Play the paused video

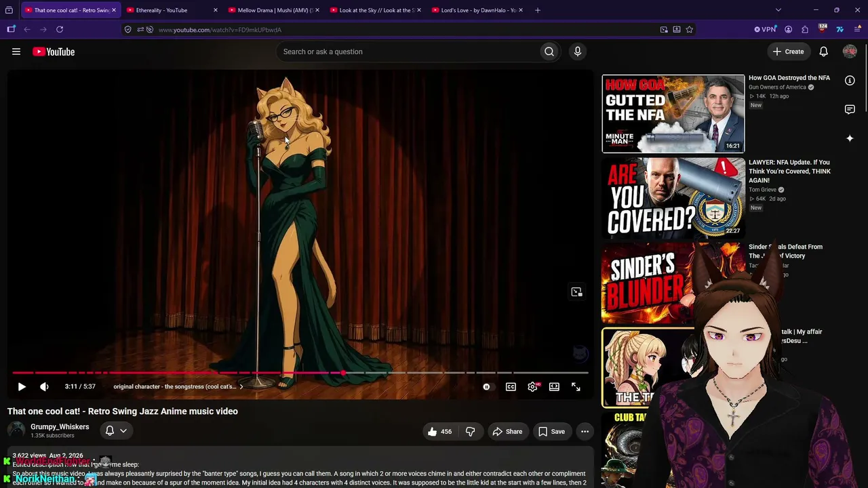coord(22,386)
